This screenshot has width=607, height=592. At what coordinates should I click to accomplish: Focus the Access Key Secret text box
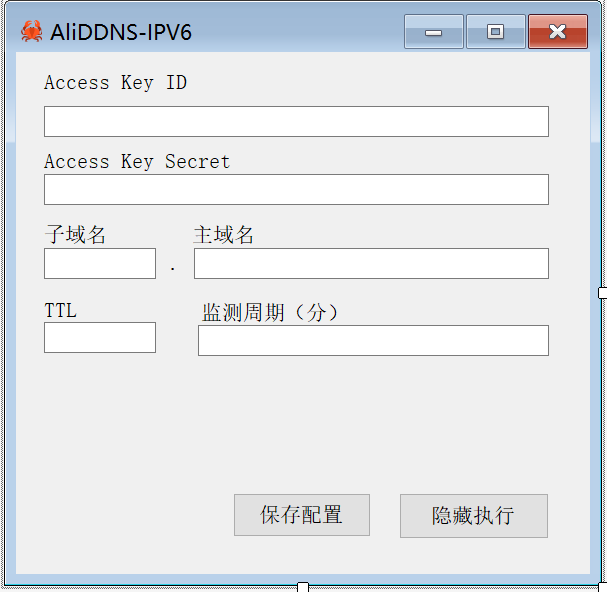[x=296, y=189]
